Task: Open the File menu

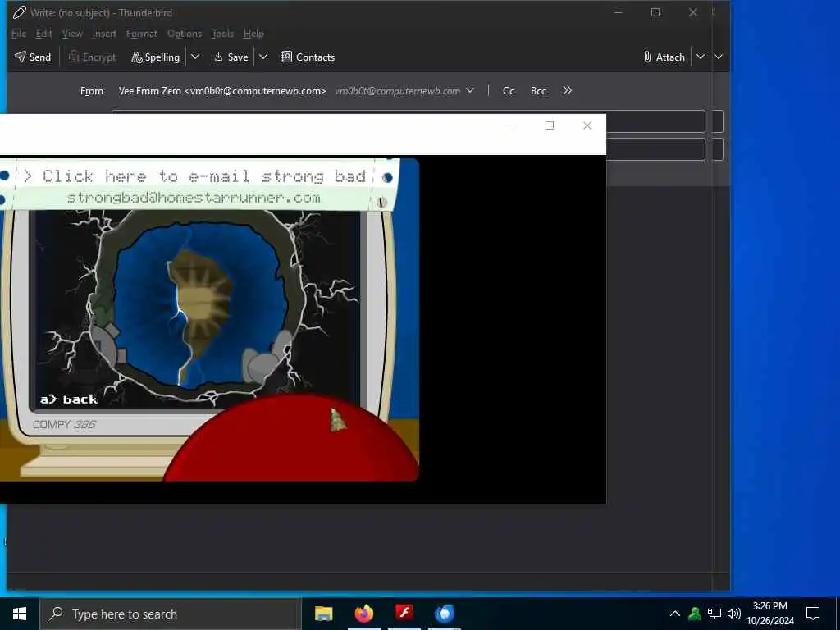Action: click(x=19, y=34)
